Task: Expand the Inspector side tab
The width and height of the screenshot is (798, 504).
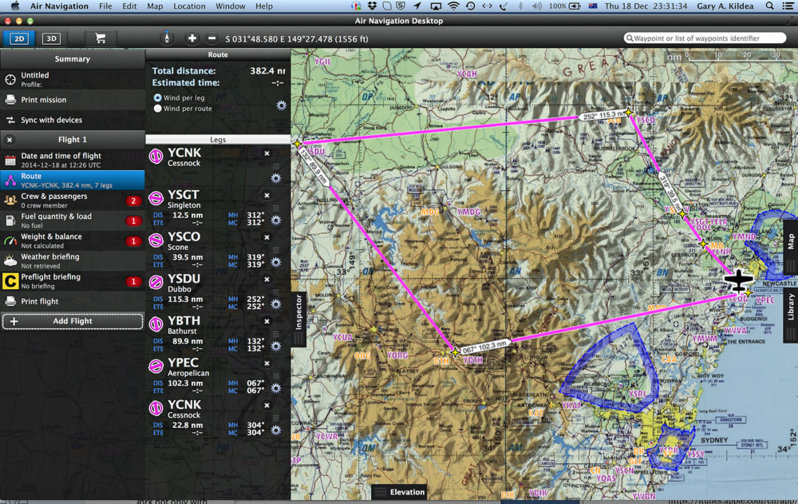Action: [299, 319]
